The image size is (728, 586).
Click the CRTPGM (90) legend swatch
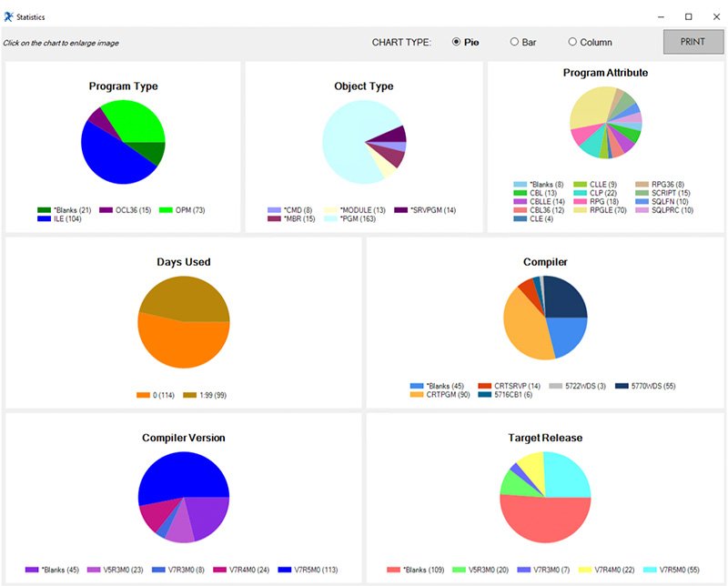point(417,395)
